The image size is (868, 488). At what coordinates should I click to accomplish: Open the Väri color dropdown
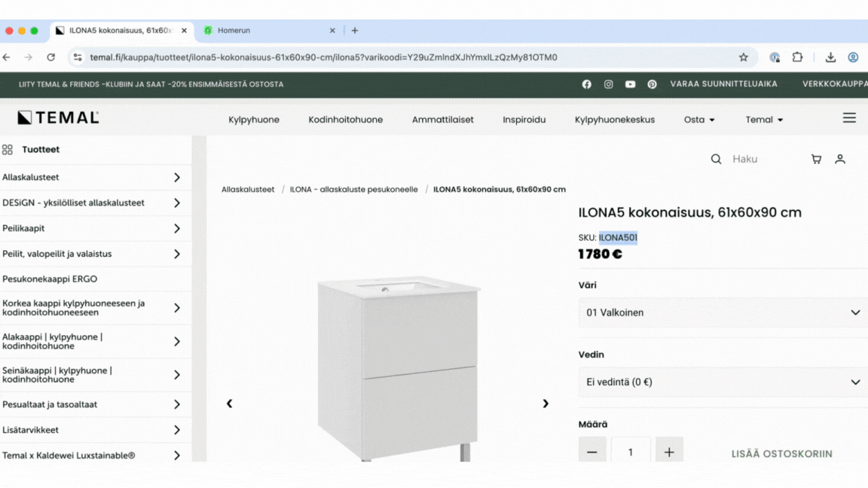click(723, 313)
